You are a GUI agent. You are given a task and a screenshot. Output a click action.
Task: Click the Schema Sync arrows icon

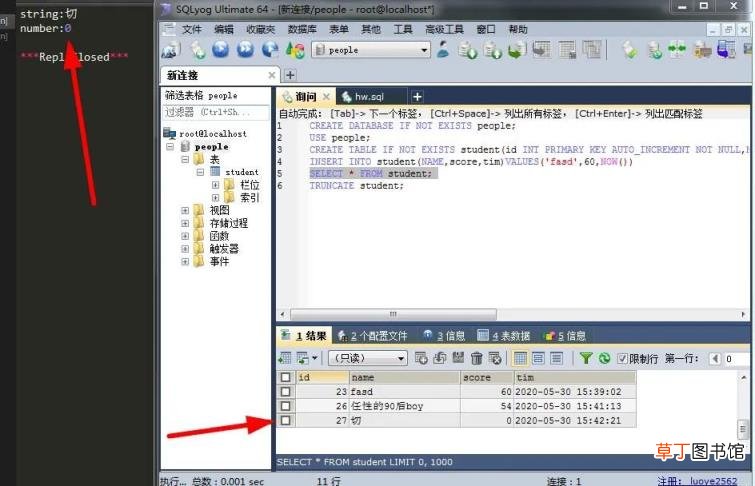coord(677,50)
